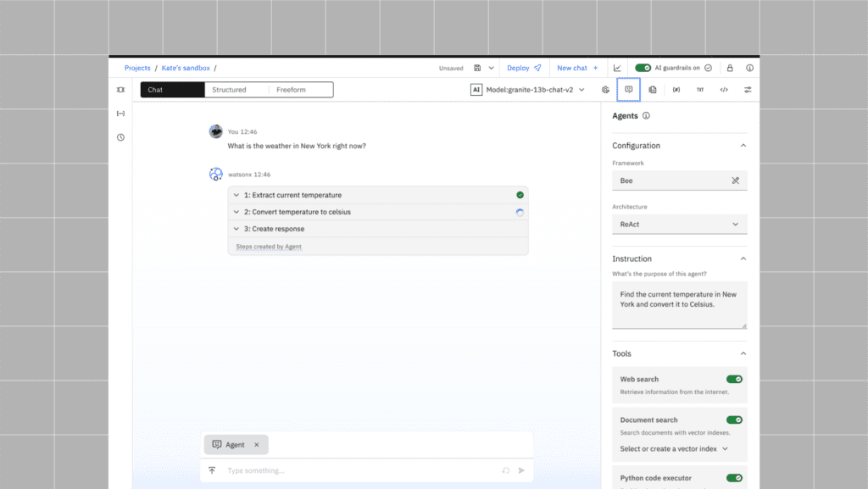Click the checkmark circle beside AI guardrails
The image size is (868, 489).
pyautogui.click(x=708, y=68)
